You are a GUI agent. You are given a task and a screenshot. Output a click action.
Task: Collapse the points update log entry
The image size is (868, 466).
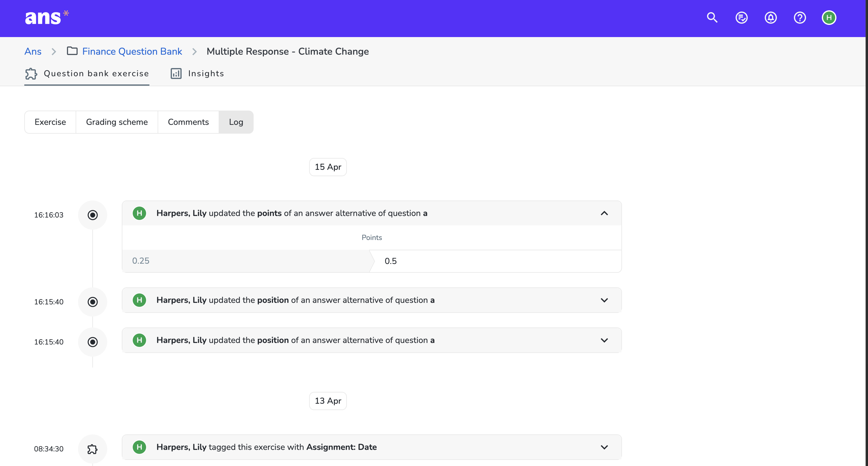(604, 213)
